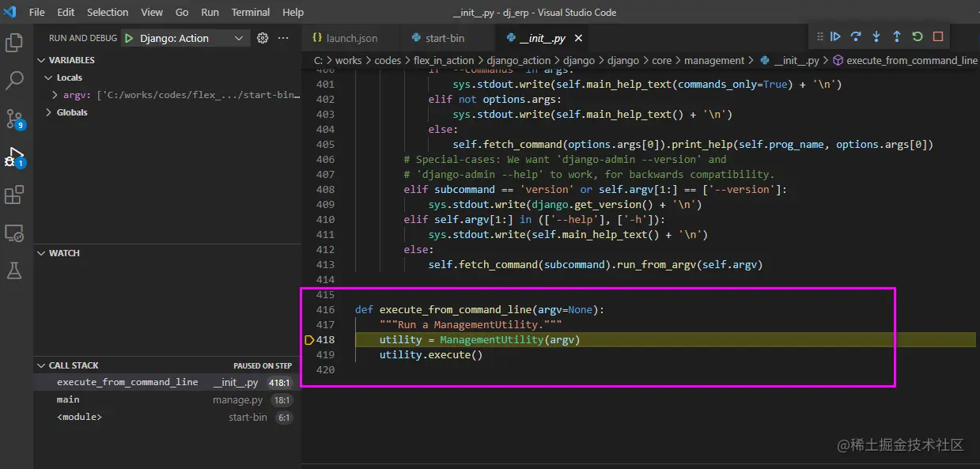This screenshot has width=980, height=469.
Task: Click the management breadcrumb segment
Action: [x=713, y=60]
